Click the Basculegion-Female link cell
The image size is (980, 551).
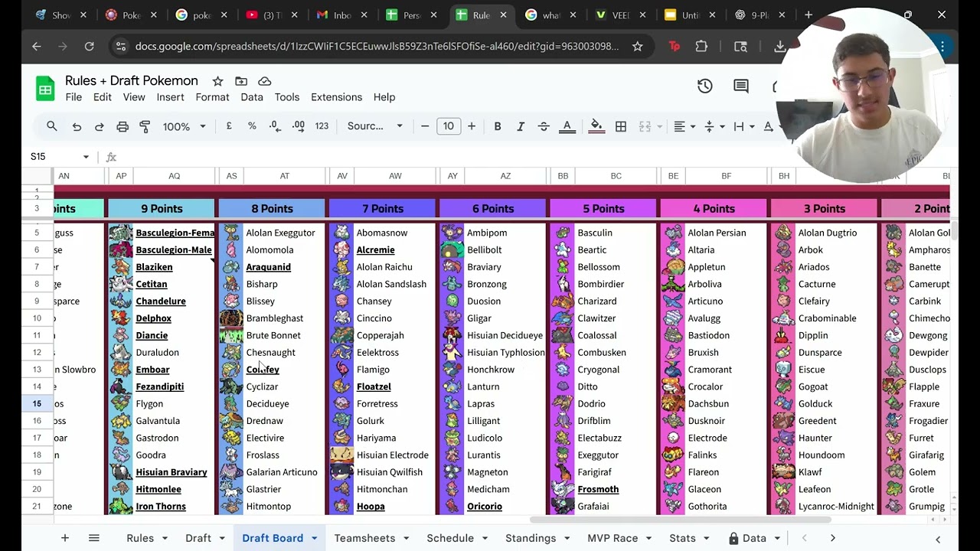pos(175,233)
